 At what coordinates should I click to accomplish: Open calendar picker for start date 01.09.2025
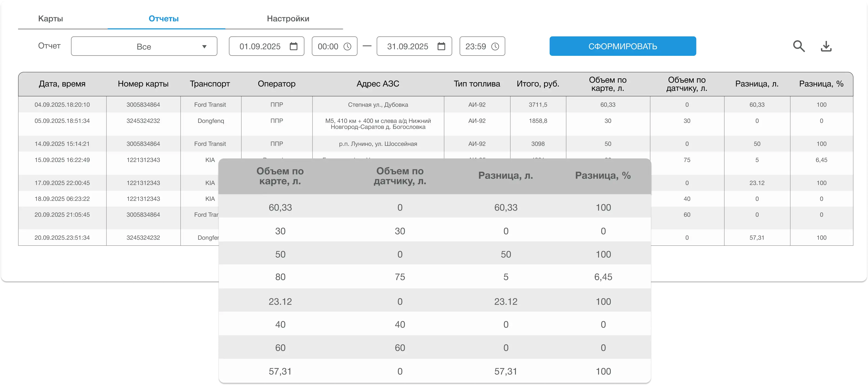[294, 46]
